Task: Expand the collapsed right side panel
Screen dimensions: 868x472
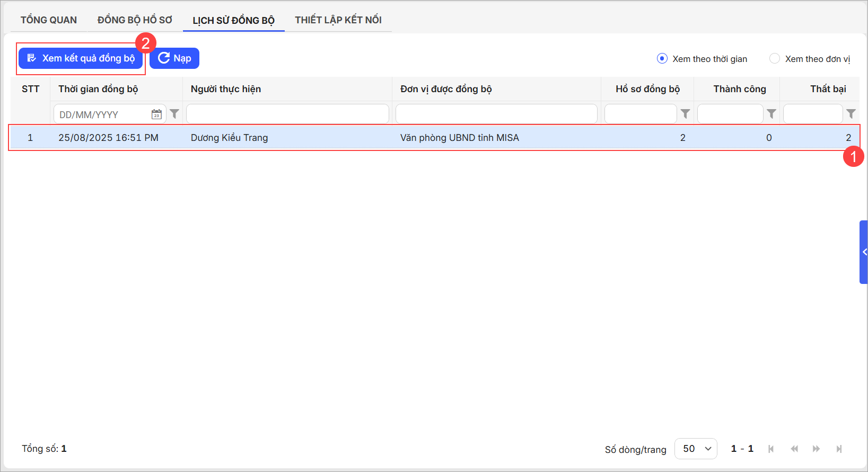Action: coord(864,252)
